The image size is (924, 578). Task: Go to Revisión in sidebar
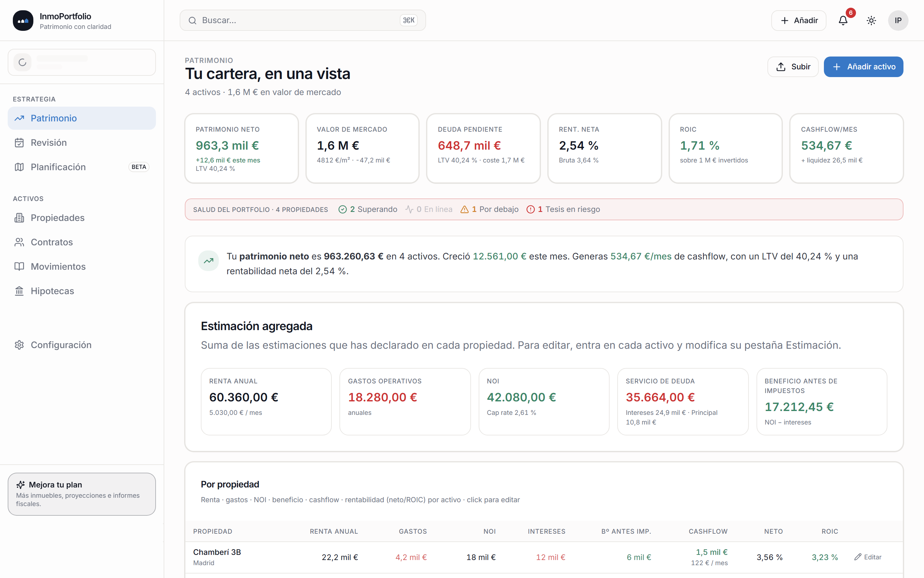82,143
